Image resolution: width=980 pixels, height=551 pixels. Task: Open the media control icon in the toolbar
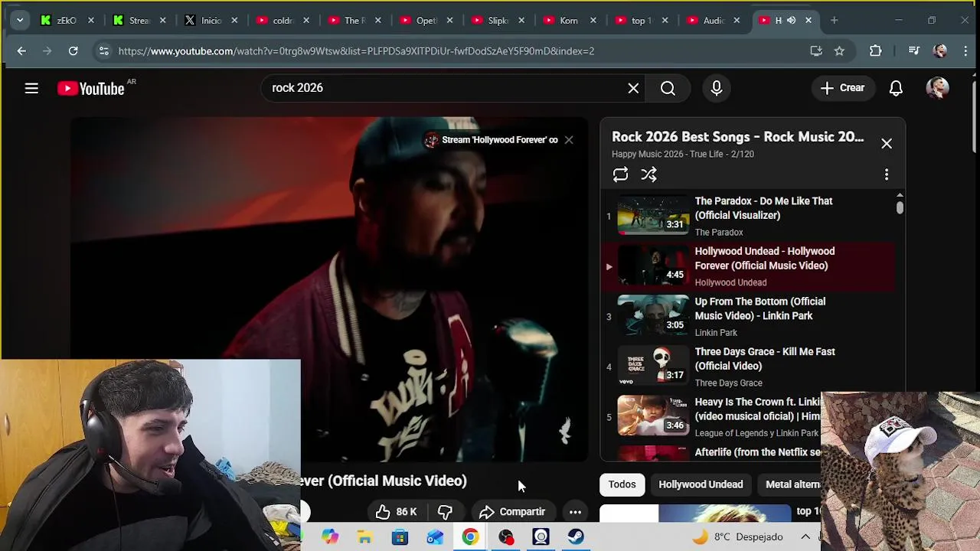[913, 51]
